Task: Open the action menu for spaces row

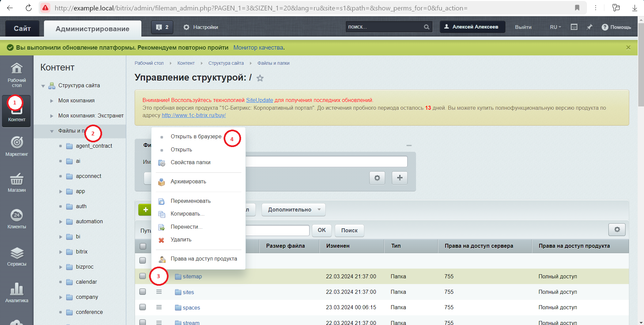Action: (x=159, y=307)
